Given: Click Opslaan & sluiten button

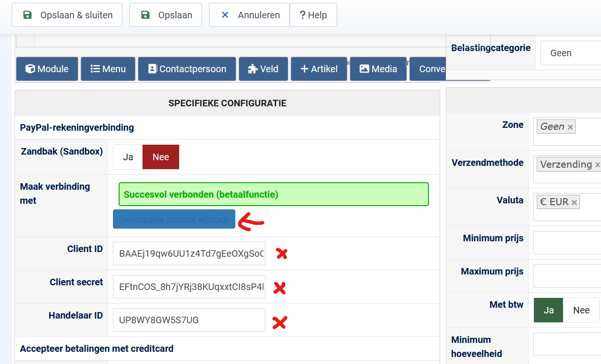Looking at the screenshot, I should [67, 15].
